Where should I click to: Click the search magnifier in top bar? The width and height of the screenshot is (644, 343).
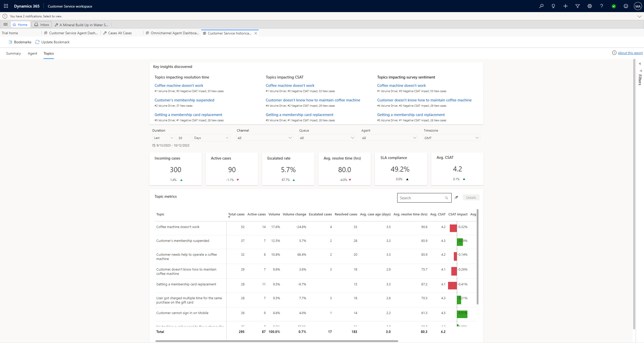click(x=541, y=6)
